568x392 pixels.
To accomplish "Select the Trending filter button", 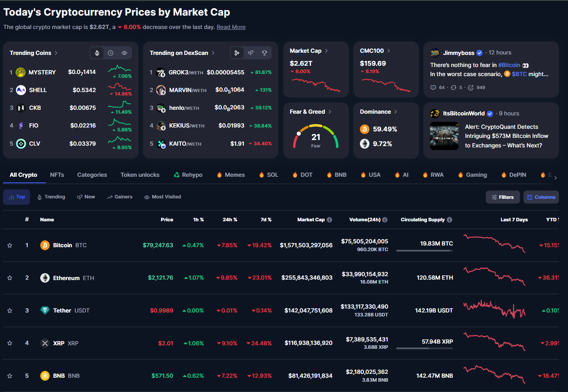I will tap(51, 197).
